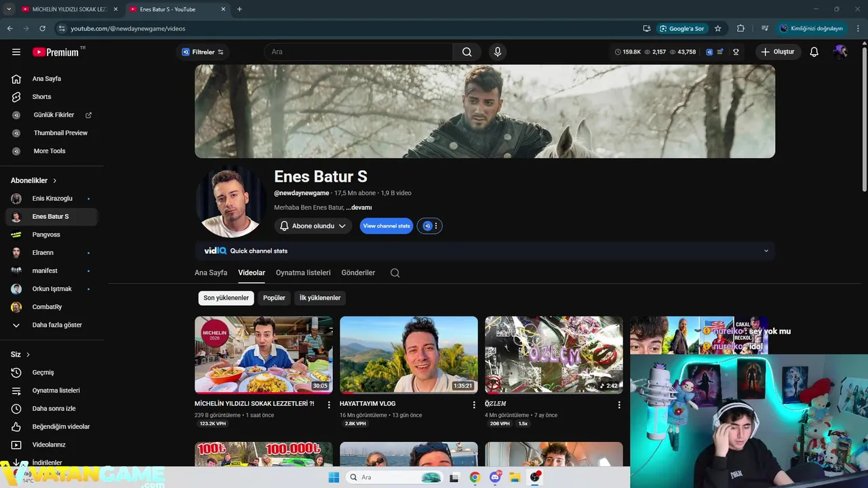Switch to Oynatma listeleri tab
868x488 pixels.
pyautogui.click(x=303, y=272)
